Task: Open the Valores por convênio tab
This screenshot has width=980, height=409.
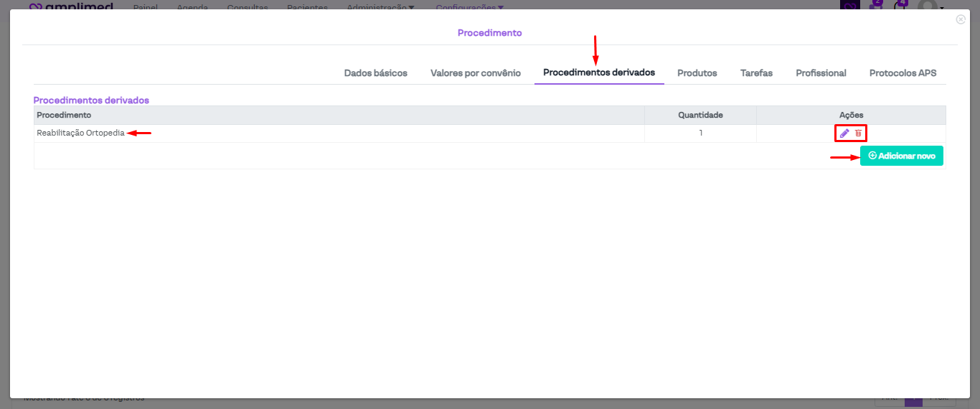Action: [475, 73]
